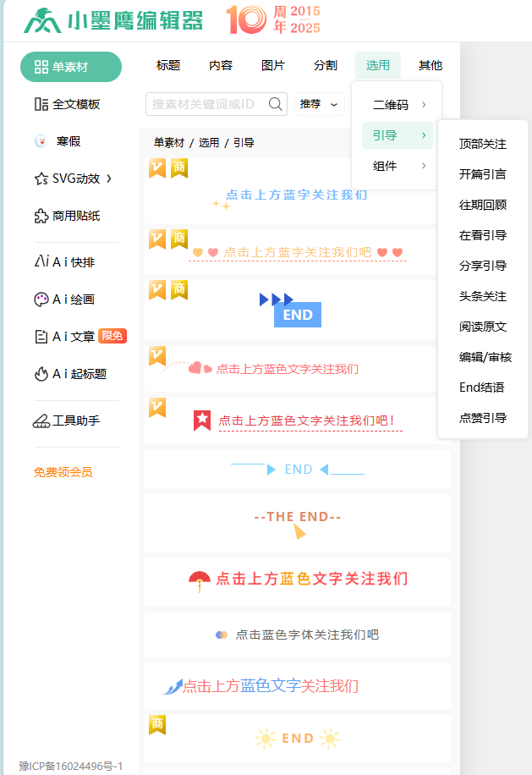532x775 pixels.
Task: Choose 分享引导 from the submenu
Action: [x=483, y=266]
